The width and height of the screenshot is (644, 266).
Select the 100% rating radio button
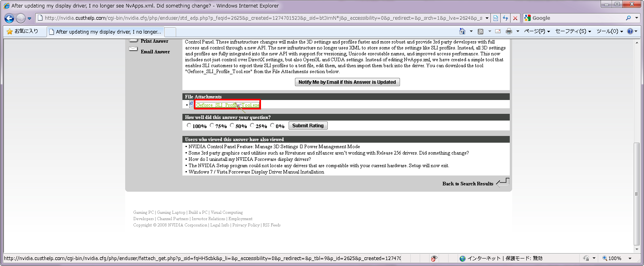click(189, 125)
